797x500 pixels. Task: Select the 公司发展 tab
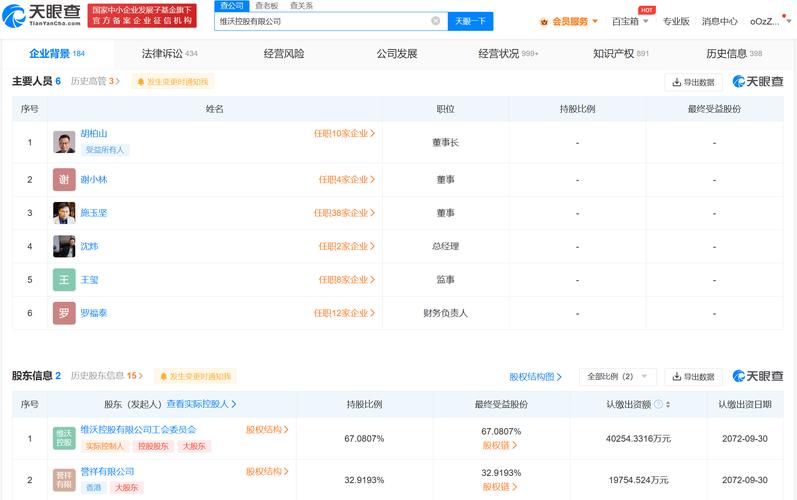point(396,53)
